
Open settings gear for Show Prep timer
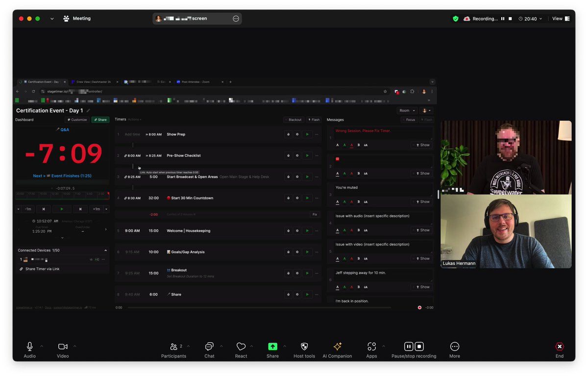(297, 134)
